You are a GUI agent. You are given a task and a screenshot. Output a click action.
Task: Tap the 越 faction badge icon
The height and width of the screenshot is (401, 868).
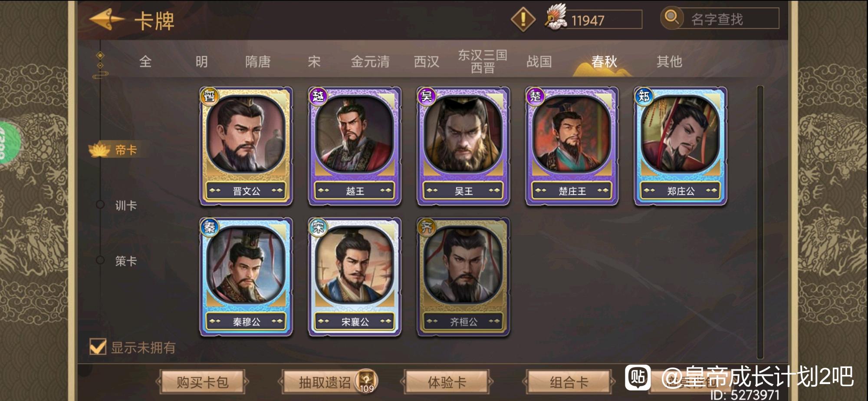pyautogui.click(x=318, y=96)
